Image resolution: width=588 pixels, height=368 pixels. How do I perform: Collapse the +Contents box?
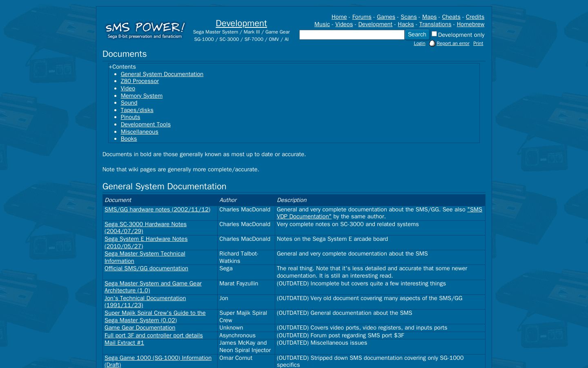click(x=122, y=67)
